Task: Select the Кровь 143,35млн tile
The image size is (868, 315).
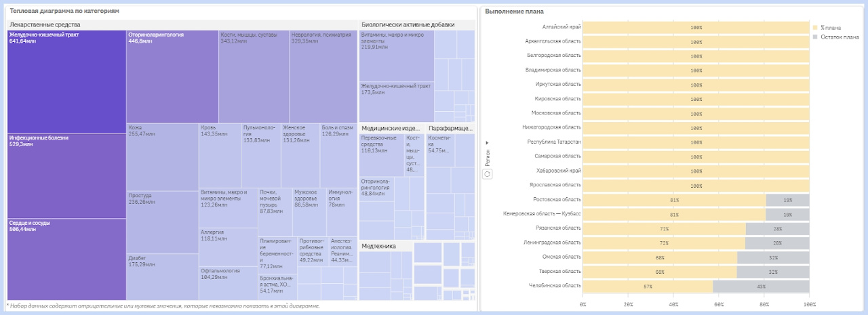Action: pyautogui.click(x=220, y=156)
